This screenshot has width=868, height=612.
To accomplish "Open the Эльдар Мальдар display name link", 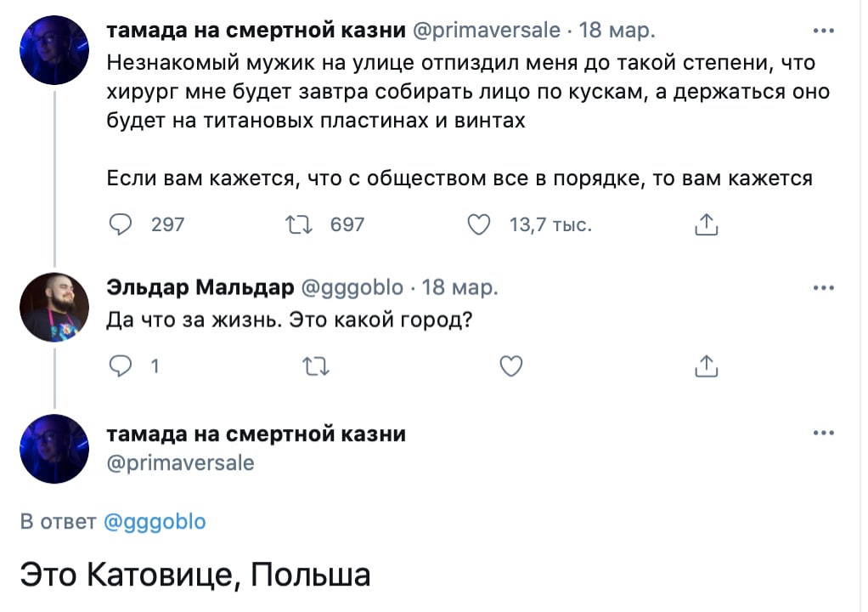I will pyautogui.click(x=200, y=287).
